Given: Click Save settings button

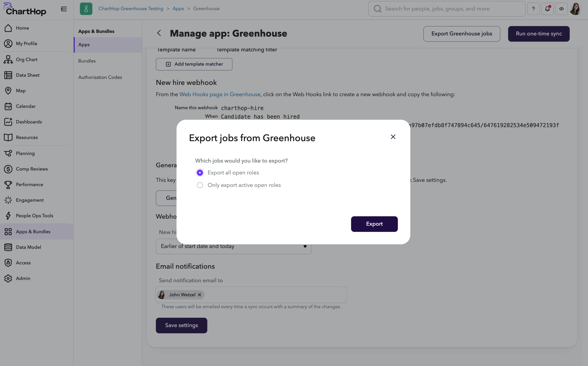Looking at the screenshot, I should pyautogui.click(x=181, y=326).
